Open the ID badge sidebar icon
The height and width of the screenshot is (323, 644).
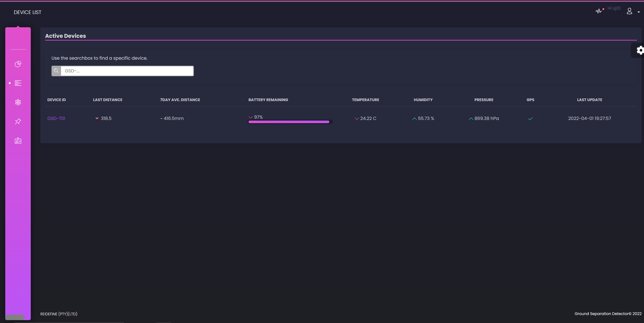click(x=18, y=141)
